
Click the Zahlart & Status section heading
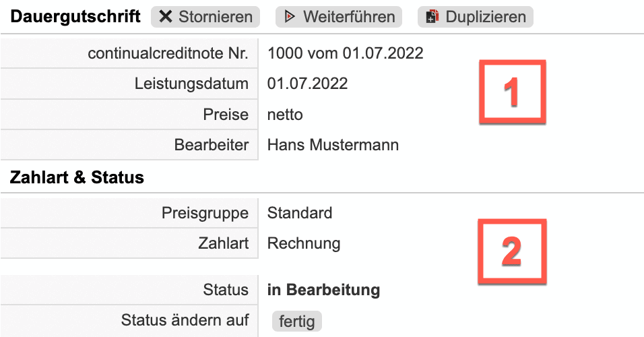coord(77,178)
